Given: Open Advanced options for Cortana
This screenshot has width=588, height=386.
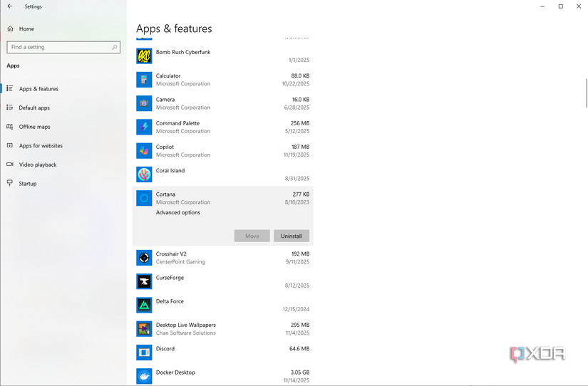Looking at the screenshot, I should [178, 212].
